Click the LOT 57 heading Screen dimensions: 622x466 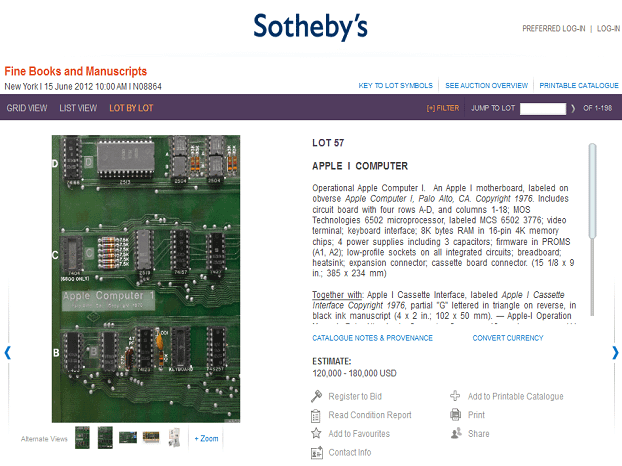328,143
